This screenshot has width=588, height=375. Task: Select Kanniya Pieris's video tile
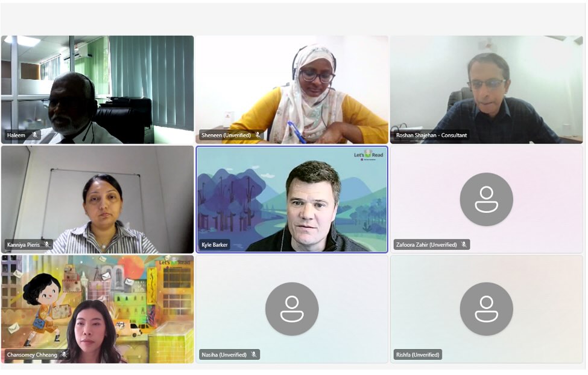point(98,199)
